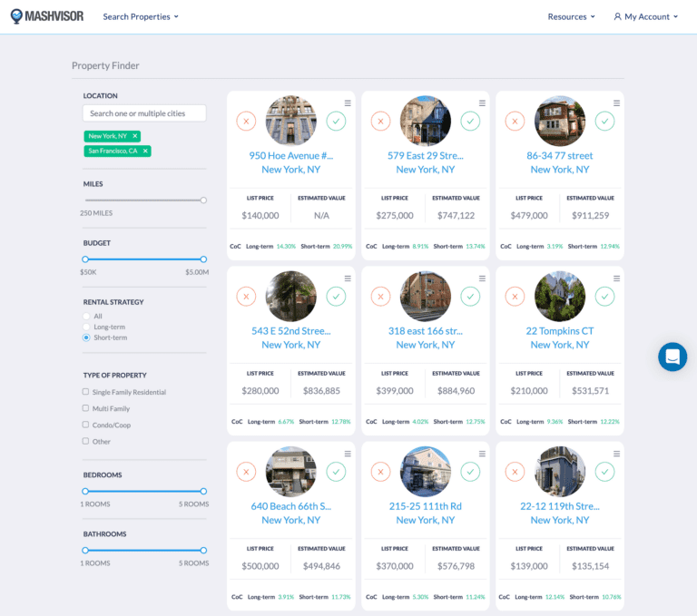Viewport: 697px width, 616px height.
Task: Select the Long-term rental strategy
Action: coord(86,327)
